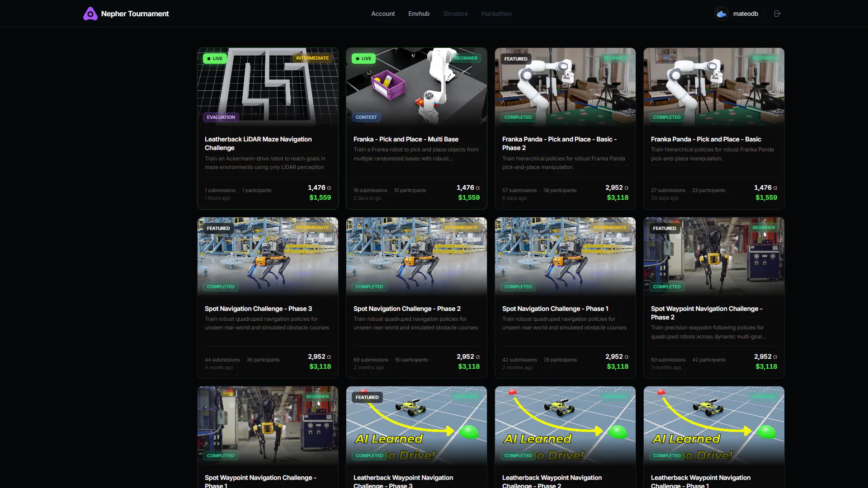Open Spot Navigation Challenge - Phase 3 title
The height and width of the screenshot is (488, 868).
click(x=258, y=309)
